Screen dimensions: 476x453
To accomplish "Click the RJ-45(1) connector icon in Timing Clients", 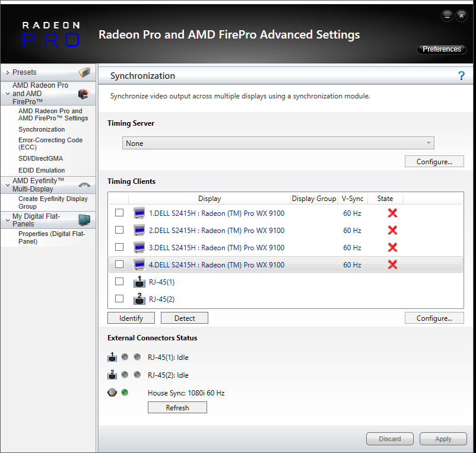I will (139, 282).
